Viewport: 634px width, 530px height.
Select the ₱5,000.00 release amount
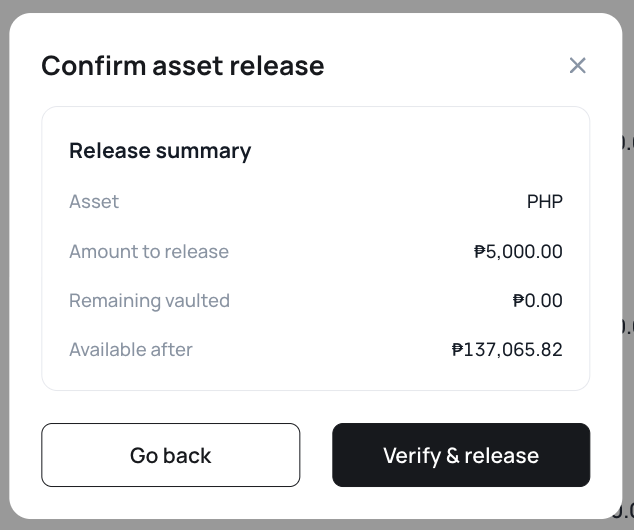pos(518,251)
